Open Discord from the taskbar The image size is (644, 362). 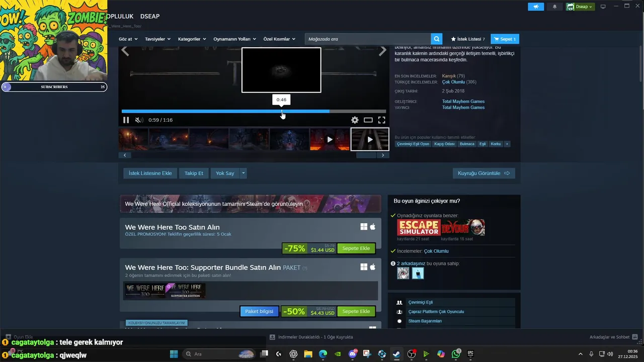tap(353, 354)
